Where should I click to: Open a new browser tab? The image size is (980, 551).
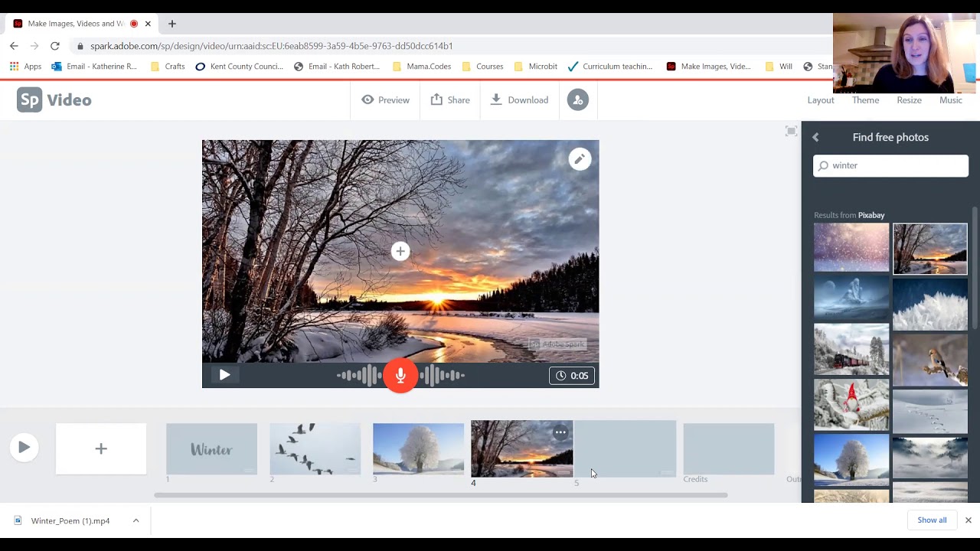point(172,24)
